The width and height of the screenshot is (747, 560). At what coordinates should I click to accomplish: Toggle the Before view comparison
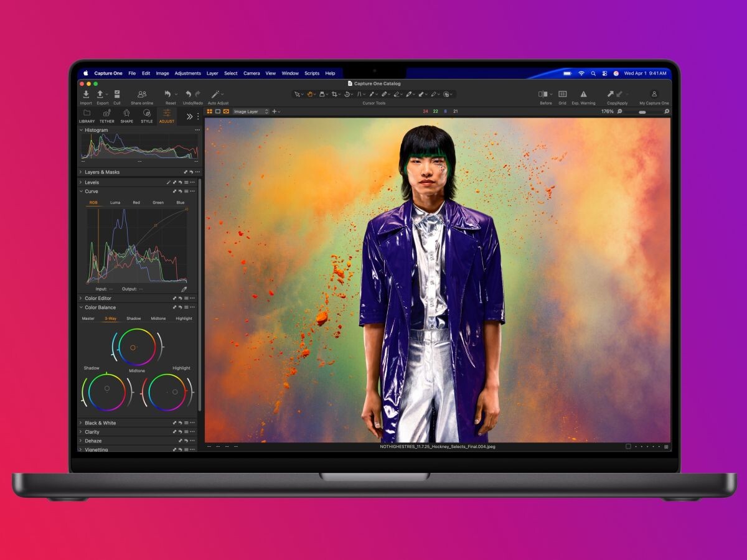click(544, 94)
